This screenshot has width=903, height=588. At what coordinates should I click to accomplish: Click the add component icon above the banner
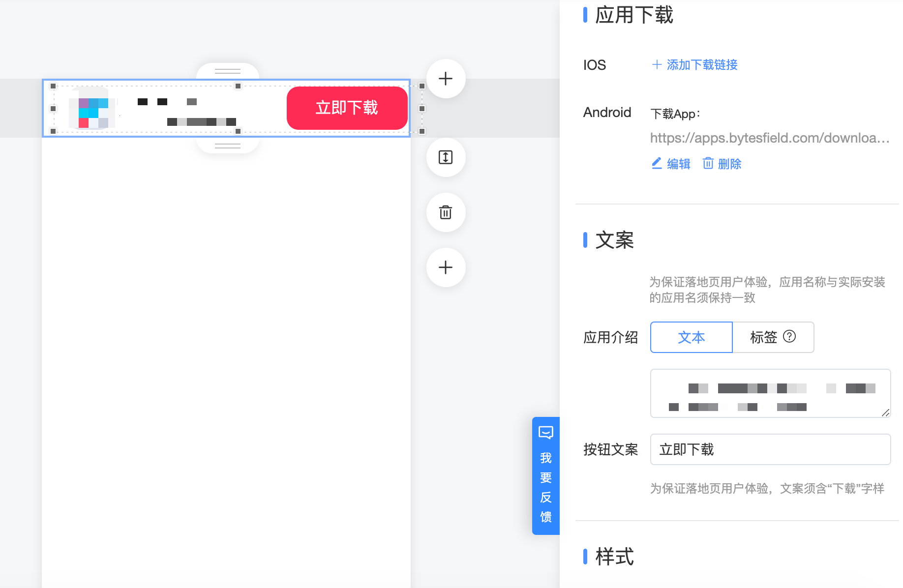pyautogui.click(x=445, y=78)
